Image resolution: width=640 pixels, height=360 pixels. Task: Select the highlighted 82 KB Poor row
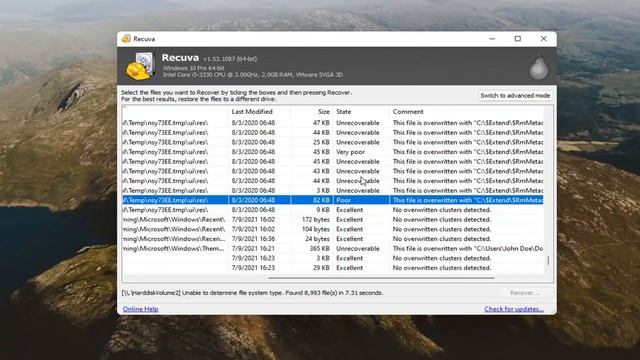point(333,200)
